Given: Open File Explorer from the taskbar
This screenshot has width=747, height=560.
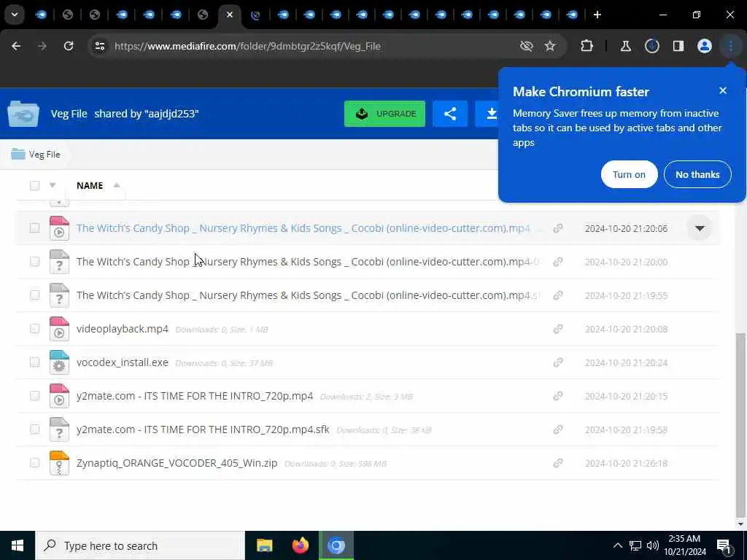Looking at the screenshot, I should point(264,545).
